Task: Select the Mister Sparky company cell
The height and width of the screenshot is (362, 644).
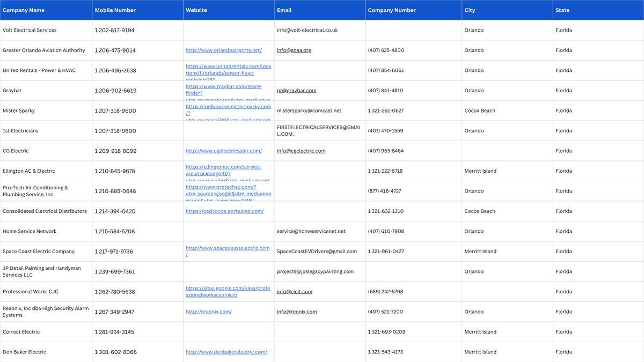Action: (46, 110)
